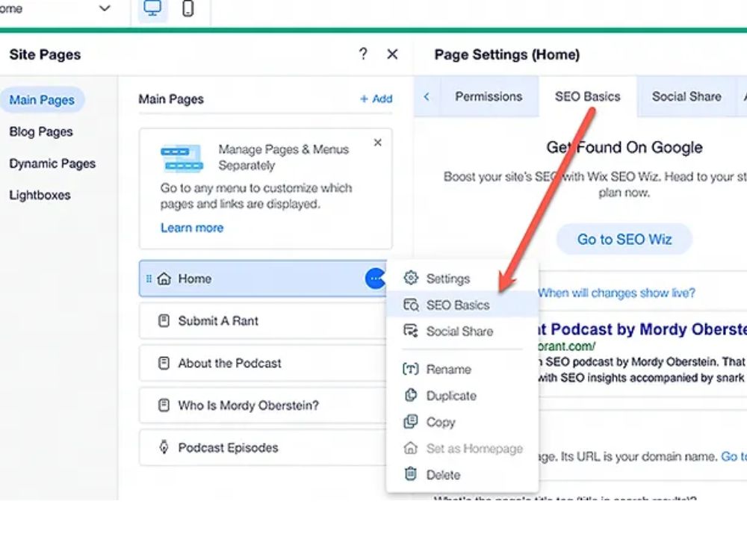Click the Duplicate menu icon
747x560 pixels.
tap(411, 395)
